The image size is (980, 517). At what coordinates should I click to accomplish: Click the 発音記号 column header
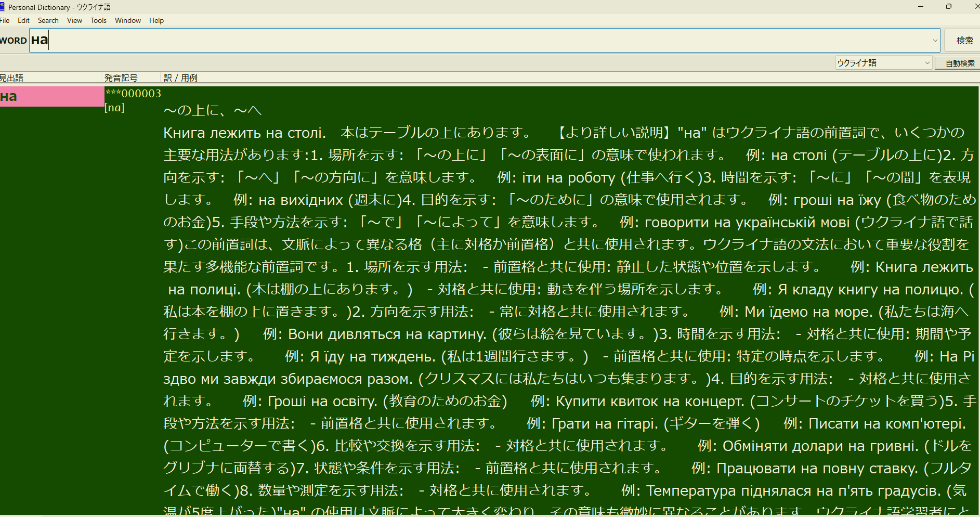click(131, 77)
